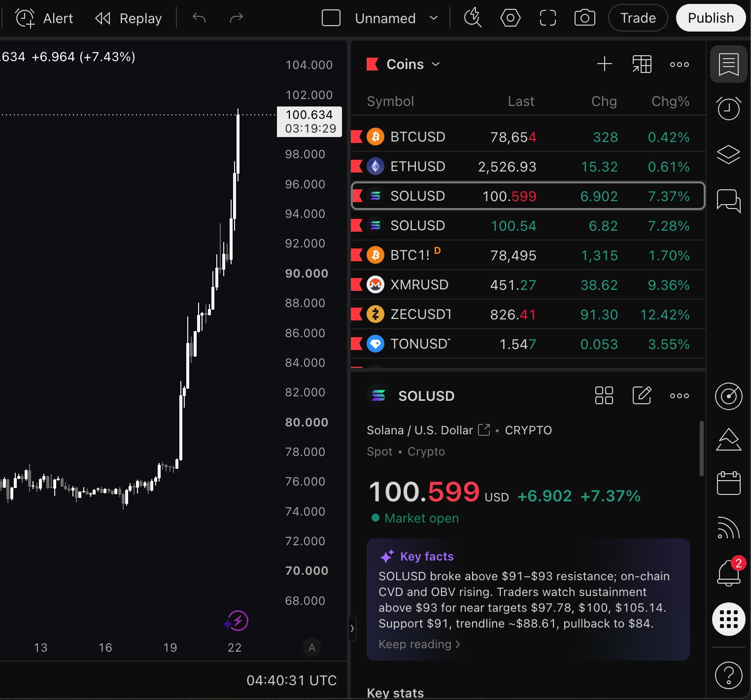This screenshot has width=751, height=700.
Task: Start Bar Replay mode
Action: click(x=129, y=18)
